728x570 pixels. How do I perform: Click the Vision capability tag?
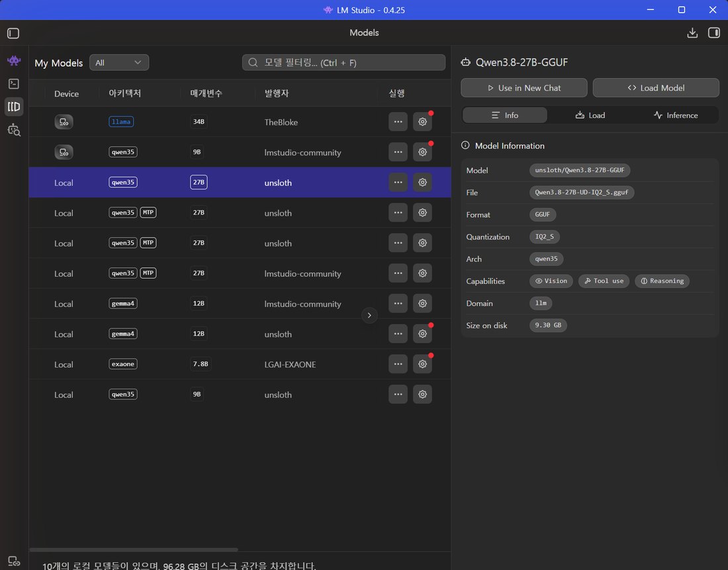click(551, 281)
